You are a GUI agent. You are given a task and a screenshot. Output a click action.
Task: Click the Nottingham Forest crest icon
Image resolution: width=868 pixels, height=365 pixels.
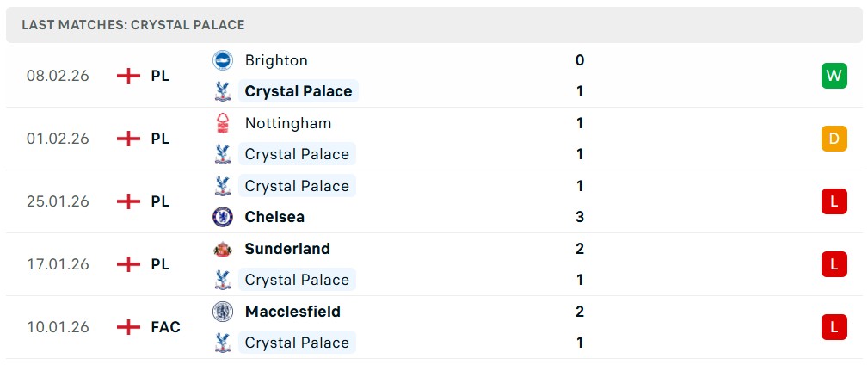pos(223,123)
